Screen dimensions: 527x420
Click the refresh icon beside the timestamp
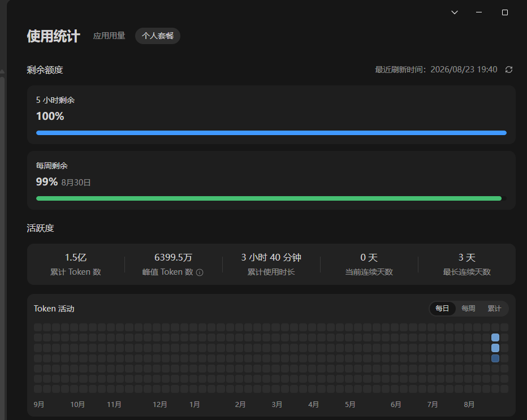pos(509,70)
